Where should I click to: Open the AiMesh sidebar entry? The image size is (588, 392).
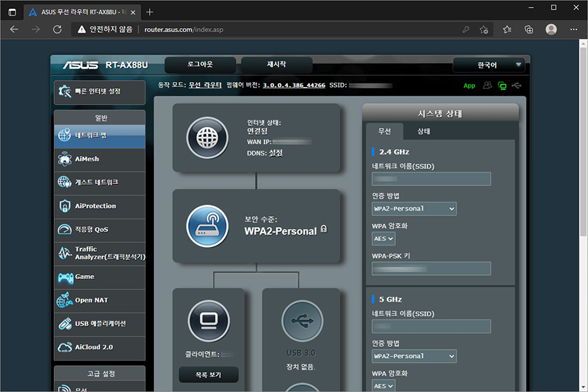tap(100, 159)
